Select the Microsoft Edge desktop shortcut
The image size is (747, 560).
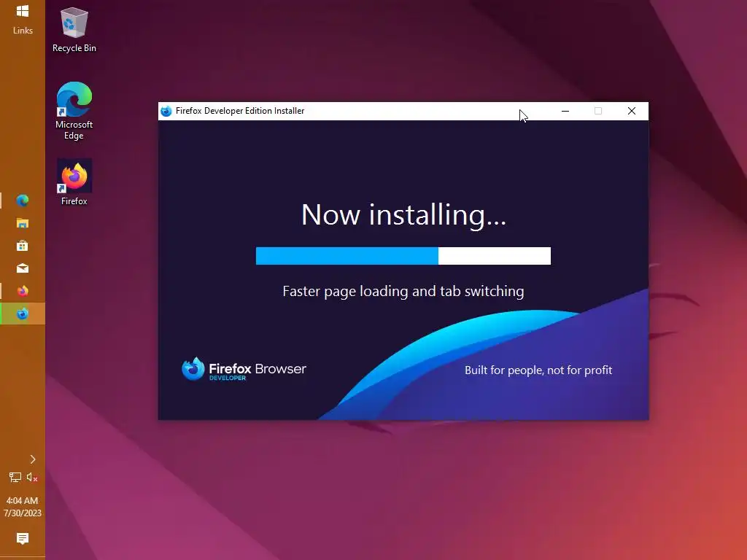click(x=74, y=111)
